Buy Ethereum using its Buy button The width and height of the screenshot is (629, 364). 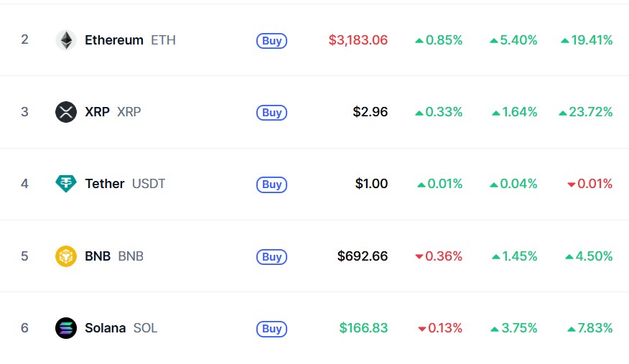coord(271,40)
